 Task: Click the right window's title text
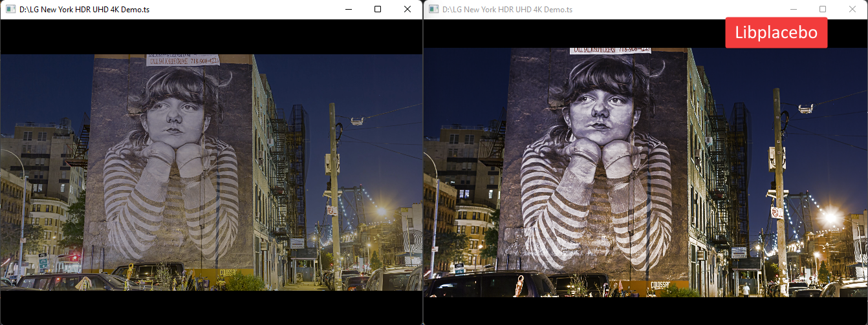(508, 10)
